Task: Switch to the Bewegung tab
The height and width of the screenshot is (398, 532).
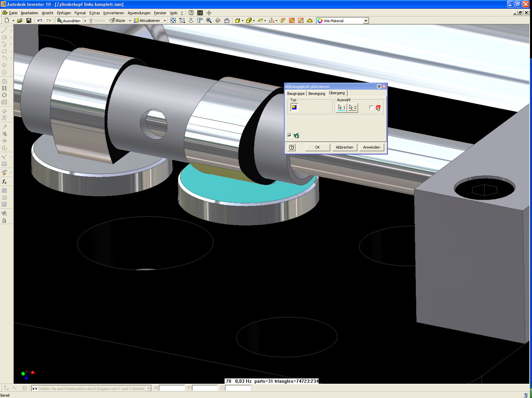Action: coord(317,94)
